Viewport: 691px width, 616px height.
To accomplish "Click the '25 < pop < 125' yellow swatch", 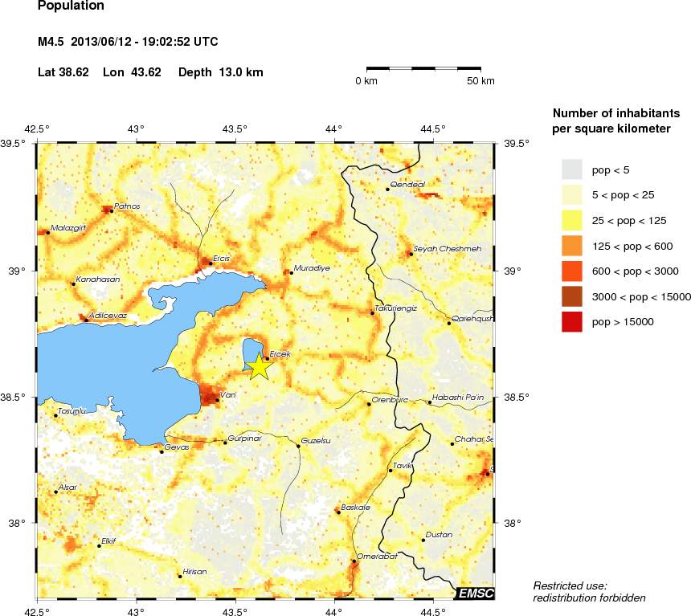I will coord(571,219).
